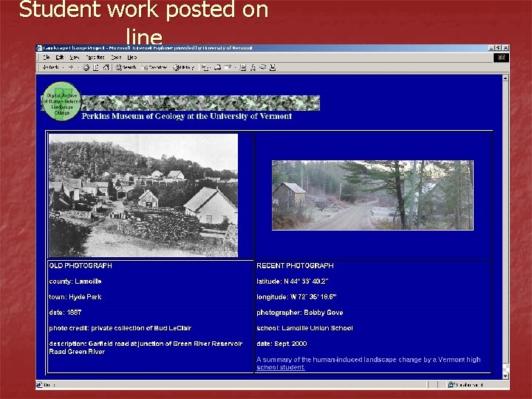Click the Refresh page icon

(96, 67)
